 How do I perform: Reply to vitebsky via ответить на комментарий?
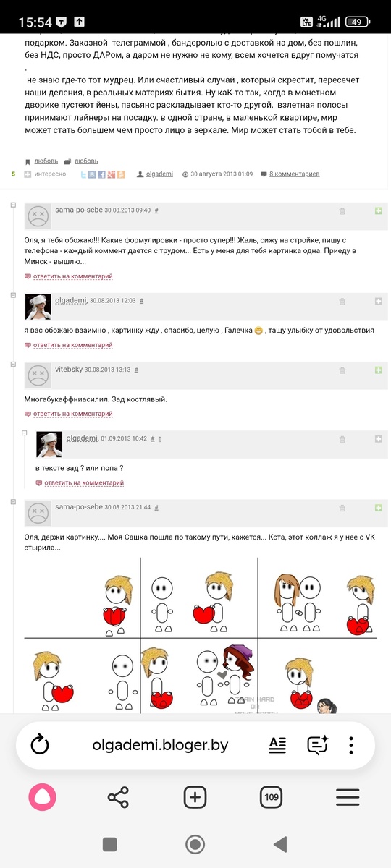coord(72,414)
